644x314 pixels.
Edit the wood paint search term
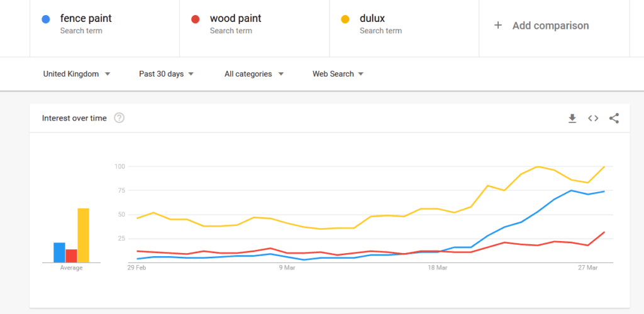(235, 19)
